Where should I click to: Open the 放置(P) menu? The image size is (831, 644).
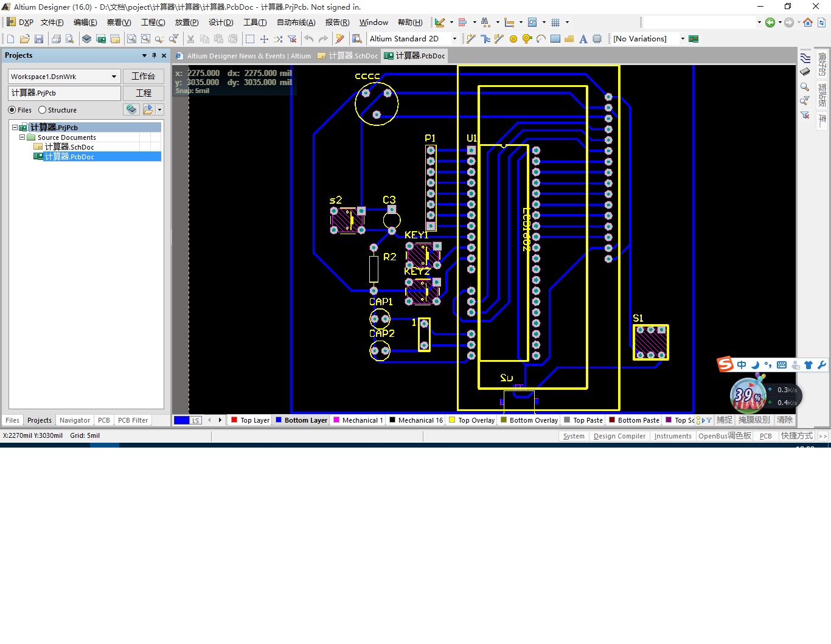(187, 23)
